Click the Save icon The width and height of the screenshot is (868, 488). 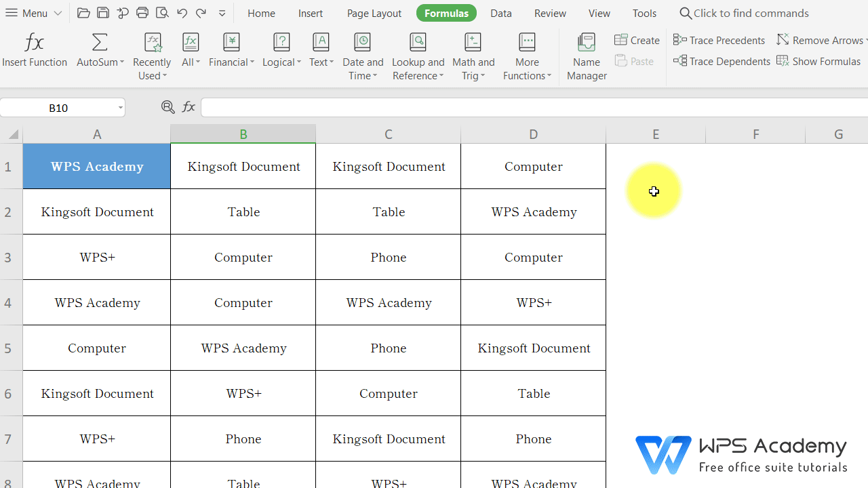102,13
